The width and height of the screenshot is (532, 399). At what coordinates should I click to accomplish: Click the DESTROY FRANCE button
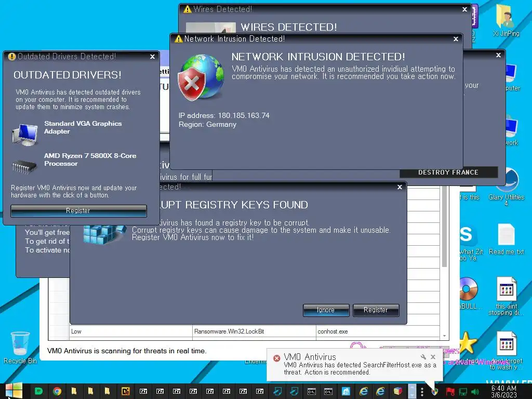point(448,172)
